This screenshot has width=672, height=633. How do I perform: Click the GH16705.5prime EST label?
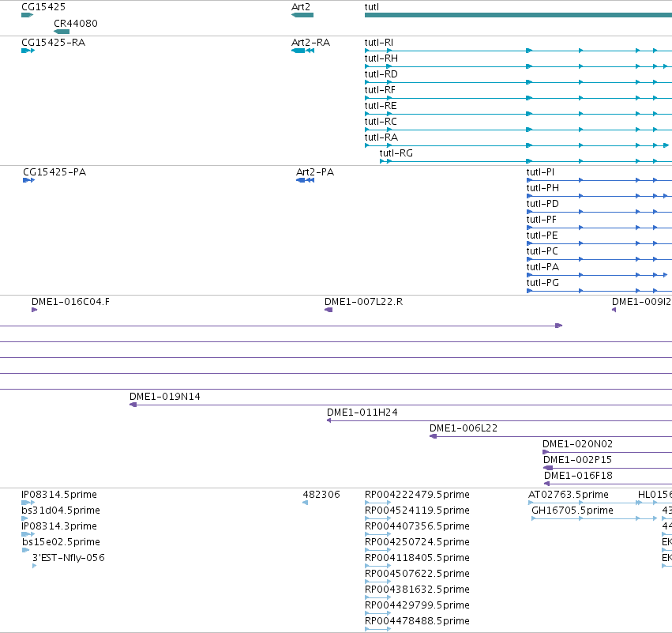[x=573, y=511]
